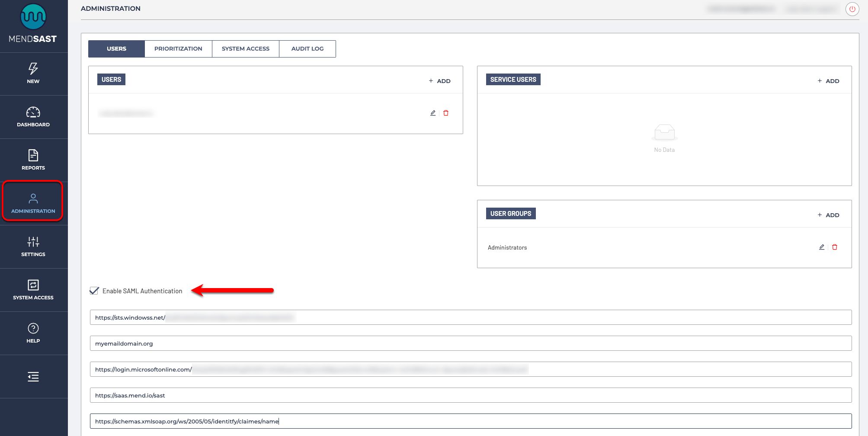This screenshot has height=436, width=868.
Task: Add a new service user
Action: (x=828, y=80)
